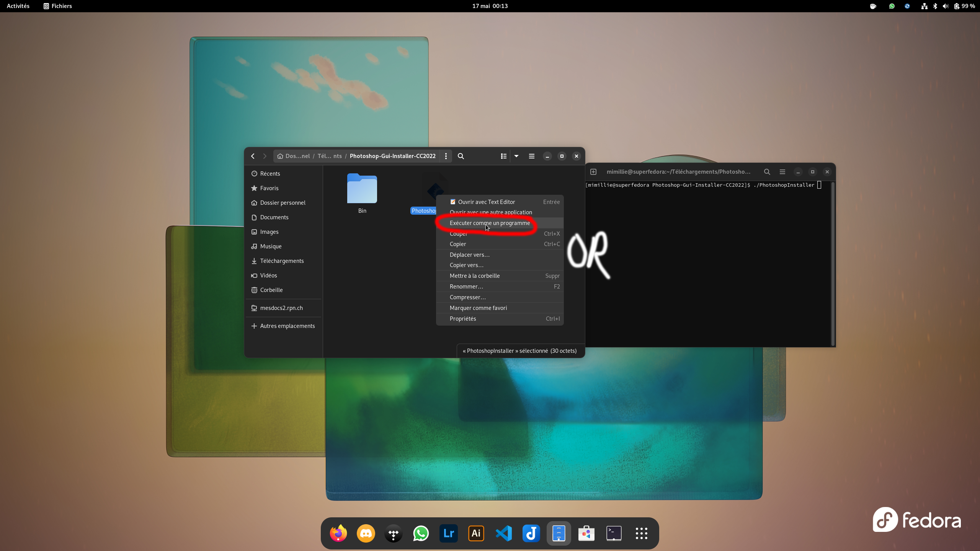Image resolution: width=980 pixels, height=551 pixels.
Task: Select Mettre à la corbeille
Action: tap(500, 276)
